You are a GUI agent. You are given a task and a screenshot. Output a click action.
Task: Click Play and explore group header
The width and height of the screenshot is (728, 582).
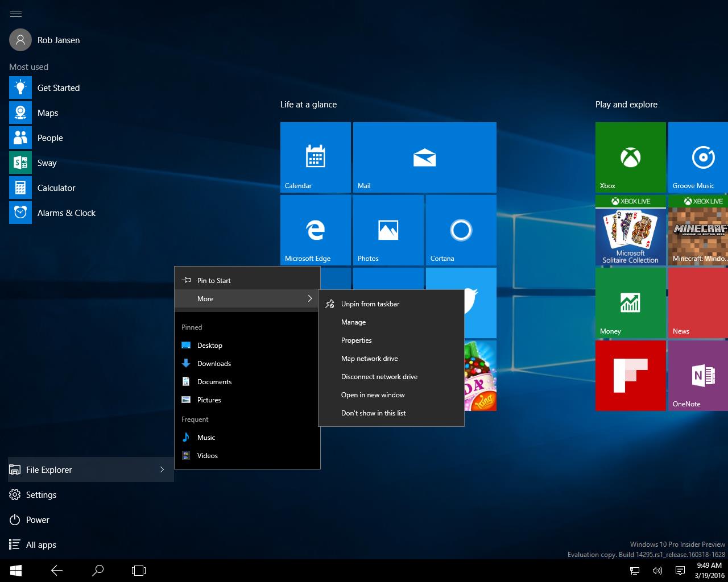pyautogui.click(x=626, y=105)
